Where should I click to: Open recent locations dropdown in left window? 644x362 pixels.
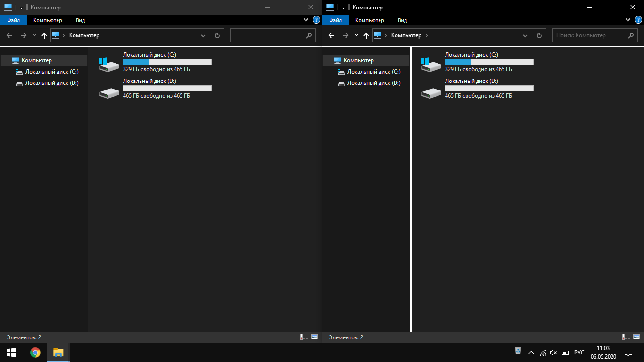[x=34, y=35]
